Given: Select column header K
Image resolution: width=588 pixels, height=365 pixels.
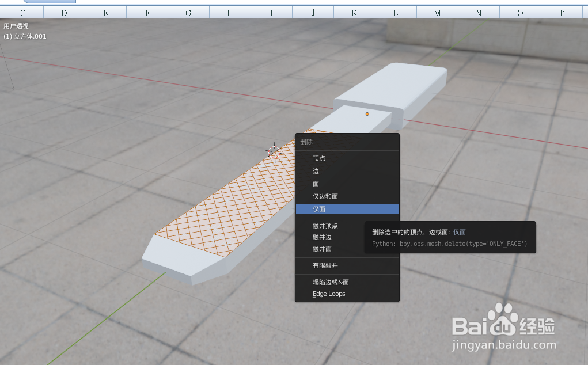Looking at the screenshot, I should pos(354,10).
